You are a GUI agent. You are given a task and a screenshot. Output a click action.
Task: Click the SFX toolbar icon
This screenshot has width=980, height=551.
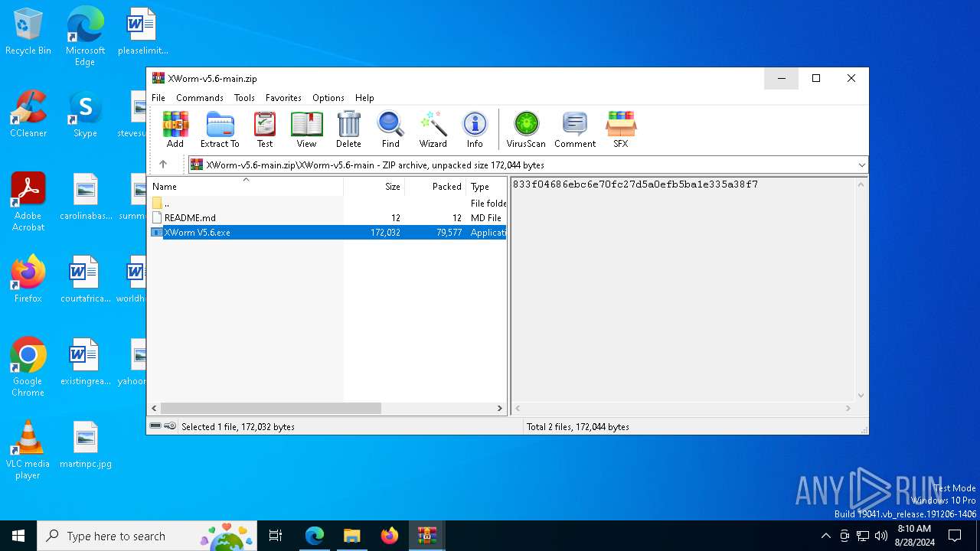click(620, 129)
